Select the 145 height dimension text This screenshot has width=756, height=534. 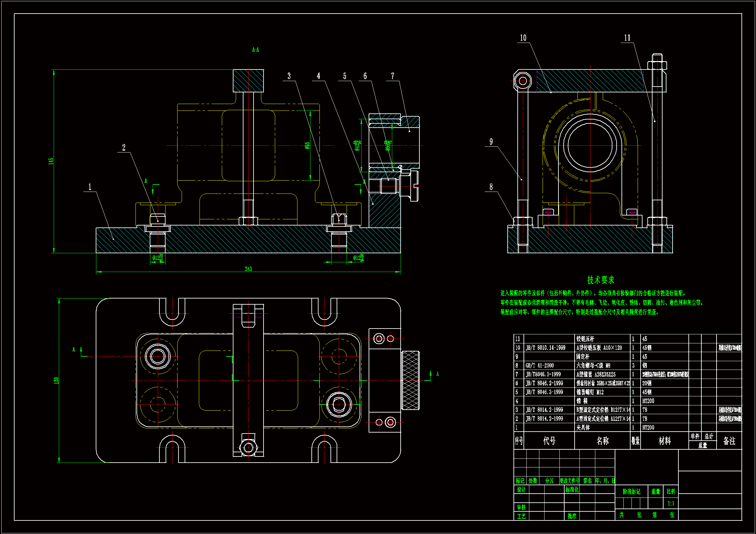pos(51,161)
